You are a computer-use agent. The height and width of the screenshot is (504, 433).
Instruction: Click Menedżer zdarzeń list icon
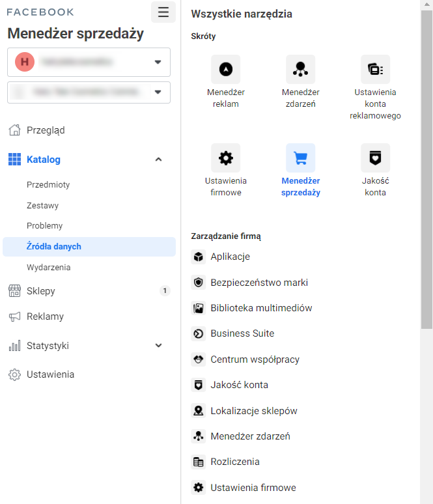(x=199, y=436)
